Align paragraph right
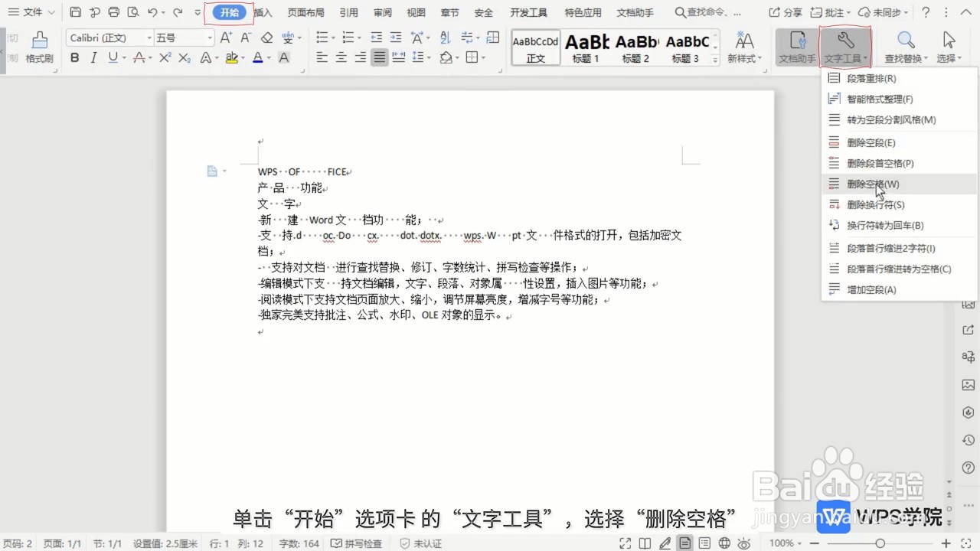The height and width of the screenshot is (551, 980). coord(360,58)
